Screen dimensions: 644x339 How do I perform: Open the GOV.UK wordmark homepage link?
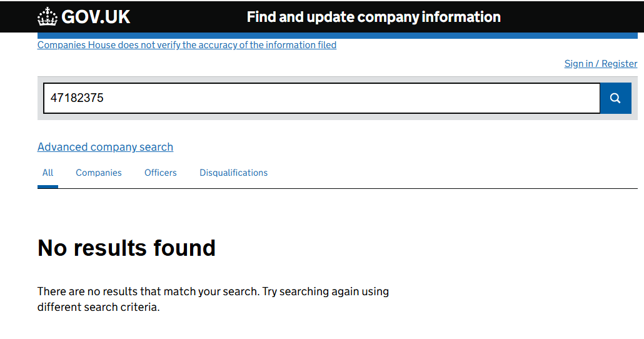(95, 17)
